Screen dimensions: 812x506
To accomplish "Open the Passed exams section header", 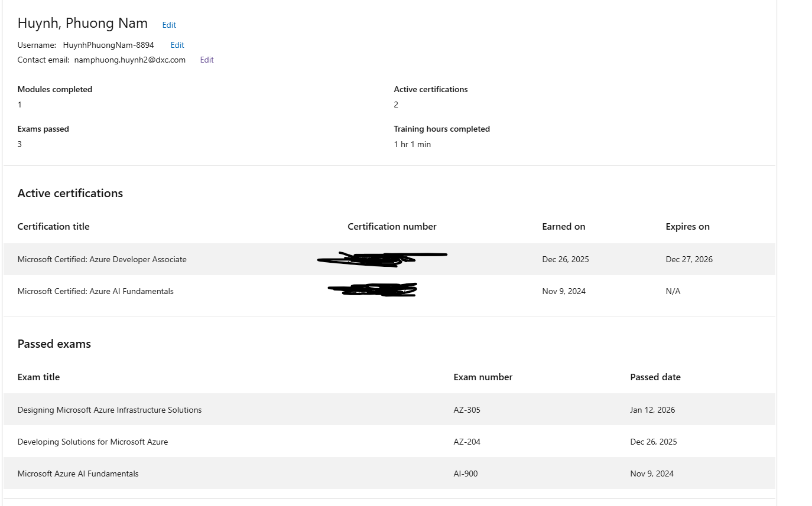I will [x=54, y=344].
